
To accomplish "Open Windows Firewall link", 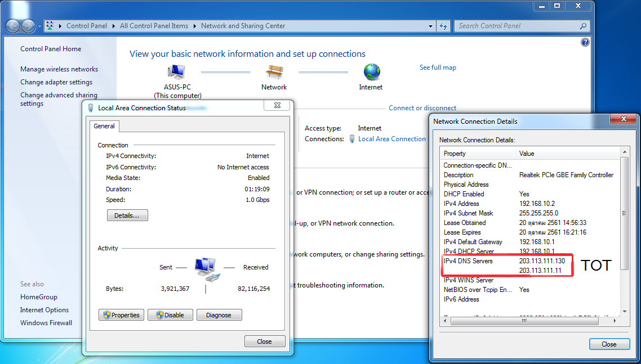I will point(46,323).
